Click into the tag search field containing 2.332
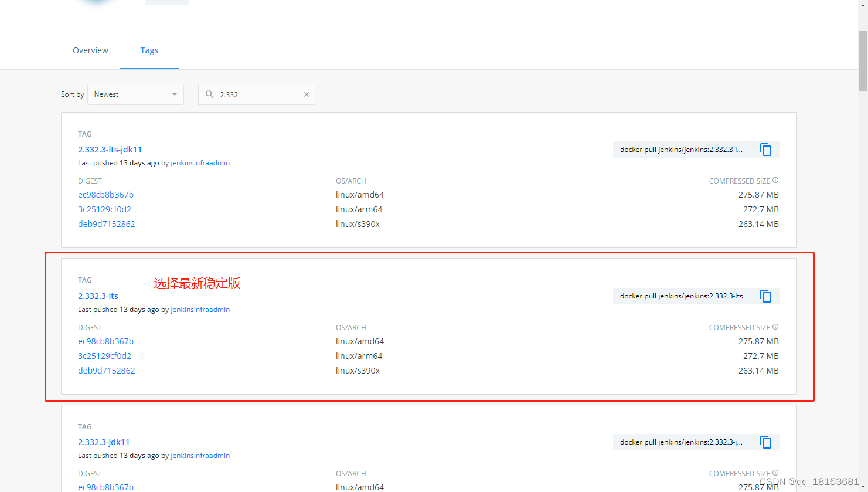The width and height of the screenshot is (868, 492). (x=257, y=94)
